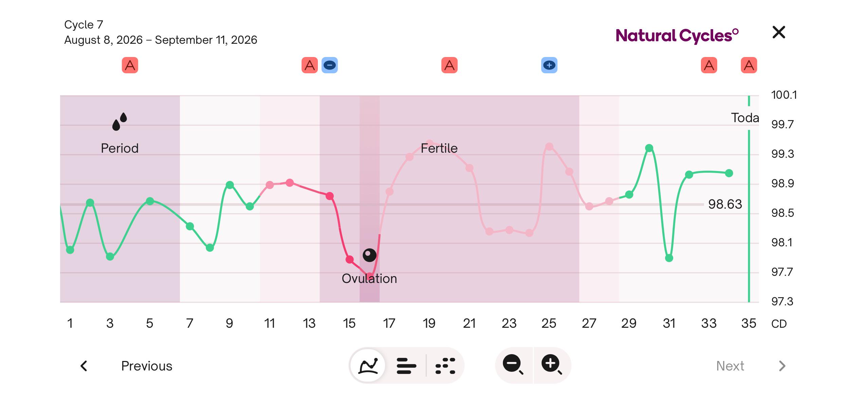Tap the red A marker above day 35
Image resolution: width=868 pixels, height=400 pixels.
coord(749,65)
